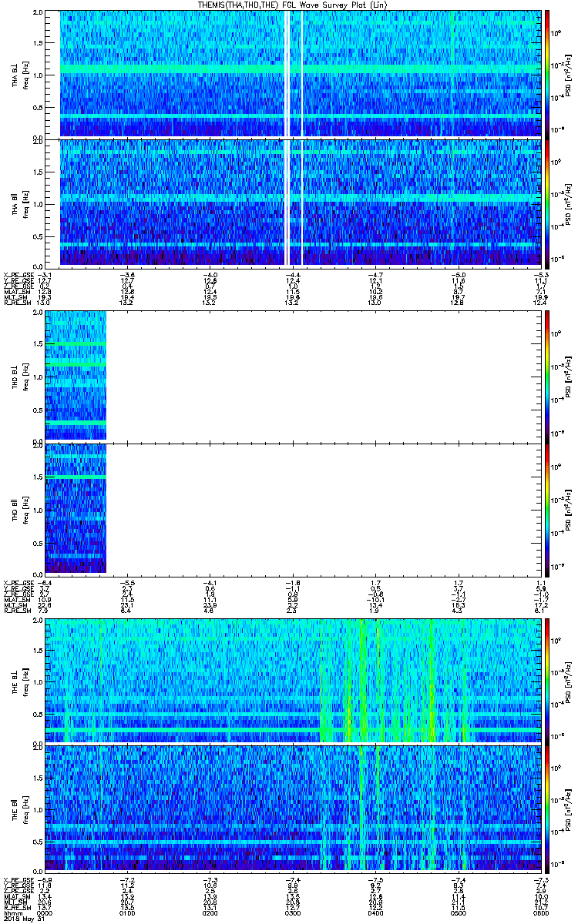Click the PSD color bar beside THD B-perpendicular
This screenshot has width=578, height=924.
[x=547, y=376]
